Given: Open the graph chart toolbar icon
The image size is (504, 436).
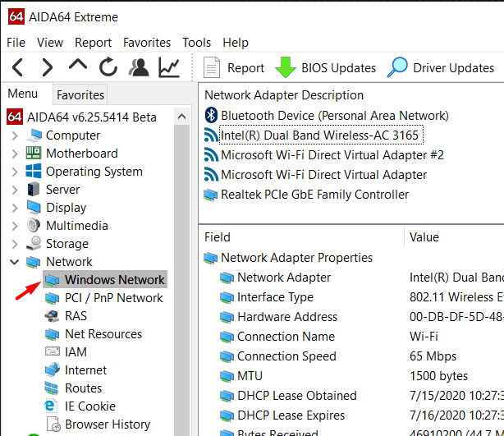Looking at the screenshot, I should tap(169, 67).
